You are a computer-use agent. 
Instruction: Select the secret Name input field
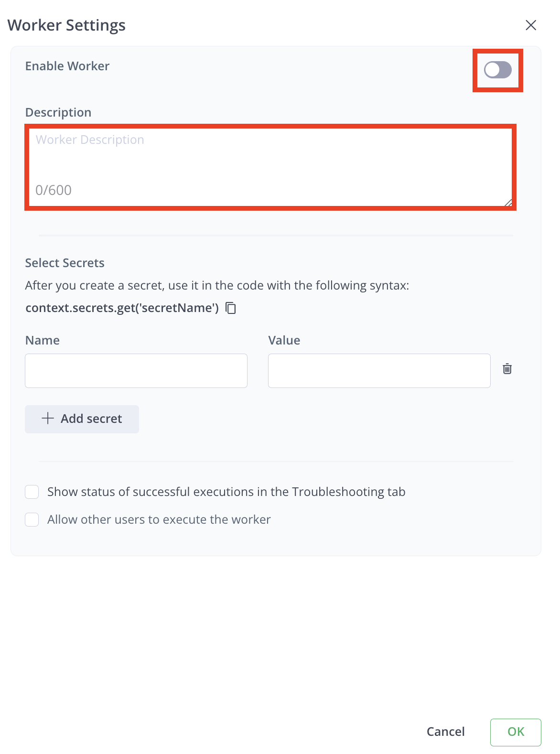click(x=136, y=370)
